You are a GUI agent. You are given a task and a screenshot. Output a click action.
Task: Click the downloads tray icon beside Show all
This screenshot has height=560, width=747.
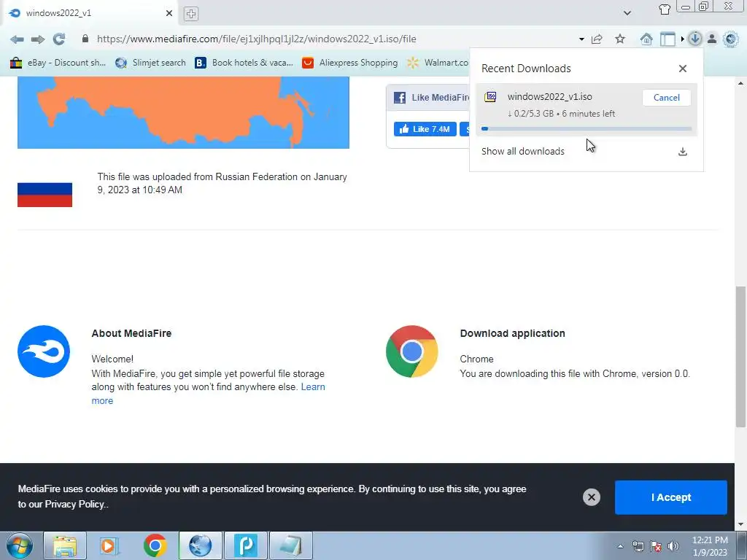click(682, 152)
